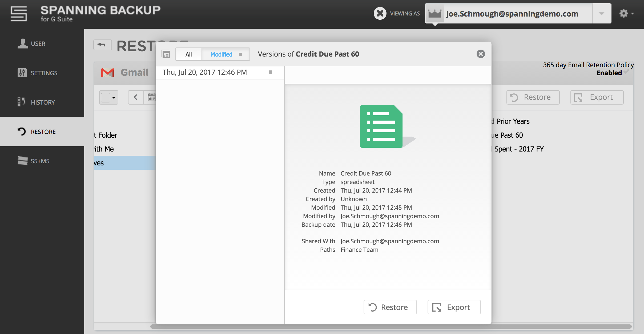Select the RESTORE sidebar item
This screenshot has height=334, width=644.
click(42, 132)
